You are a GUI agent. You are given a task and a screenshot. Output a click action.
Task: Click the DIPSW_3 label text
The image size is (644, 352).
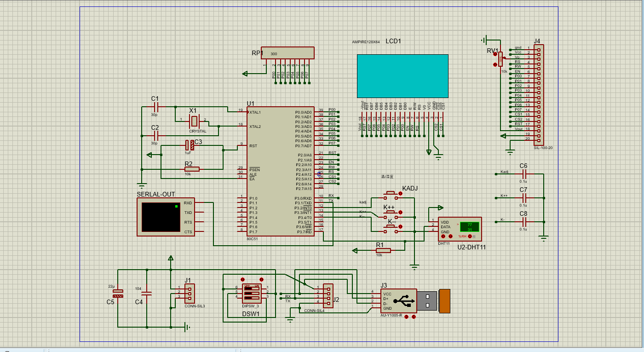coord(251,306)
